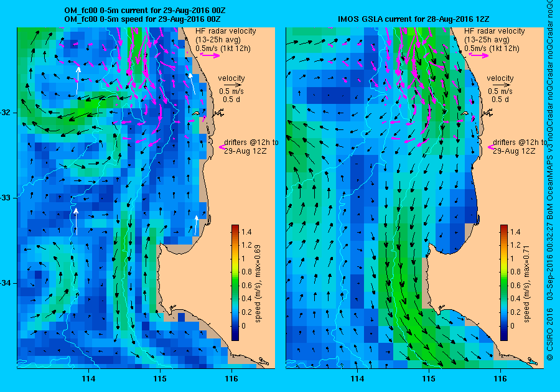Click '0.5 d' text in right map
The height and width of the screenshot is (392, 560).
(x=500, y=100)
